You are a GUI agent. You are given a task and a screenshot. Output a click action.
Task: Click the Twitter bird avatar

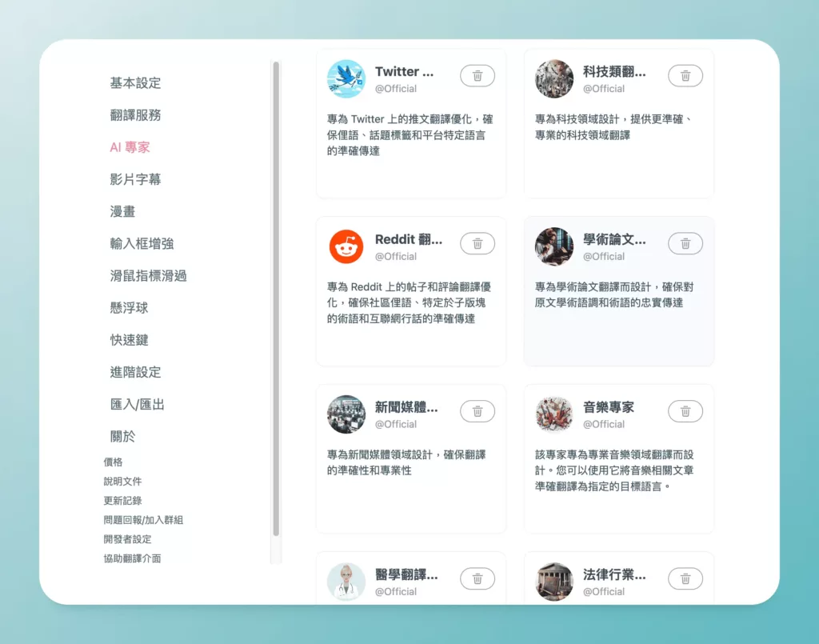[346, 79]
